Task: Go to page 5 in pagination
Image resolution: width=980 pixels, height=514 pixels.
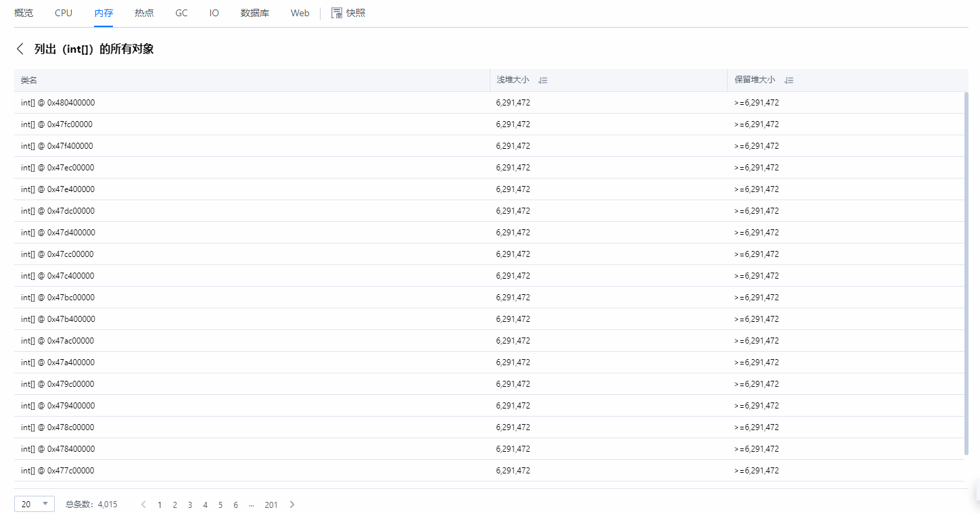Action: [x=220, y=505]
